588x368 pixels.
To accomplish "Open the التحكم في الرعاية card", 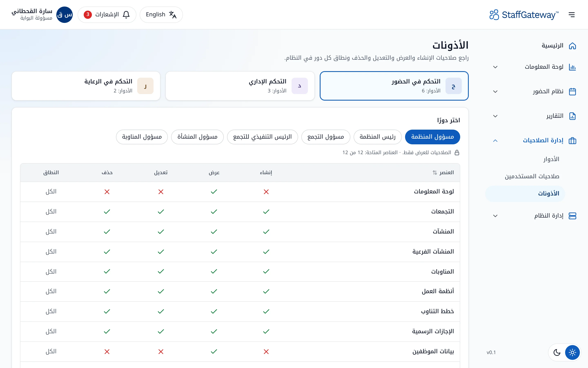I will click(x=86, y=86).
